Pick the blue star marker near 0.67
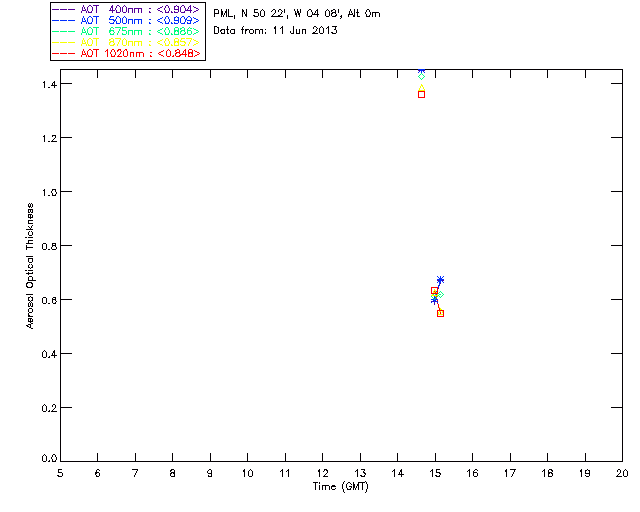 pyautogui.click(x=440, y=280)
